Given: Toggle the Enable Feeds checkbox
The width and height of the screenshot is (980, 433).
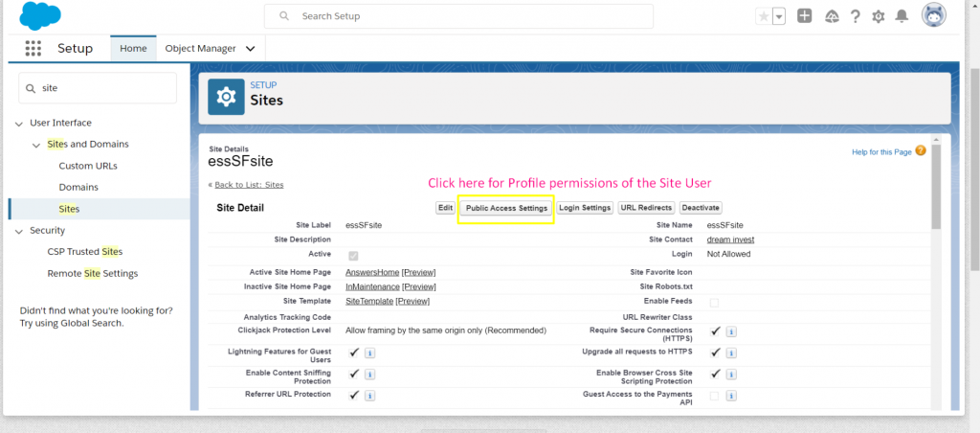Looking at the screenshot, I should point(714,303).
